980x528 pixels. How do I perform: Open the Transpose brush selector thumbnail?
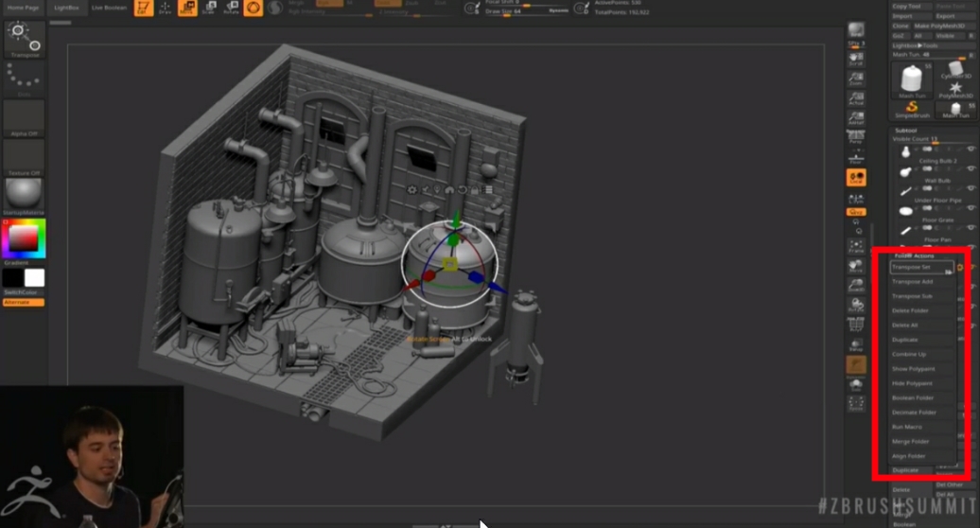pyautogui.click(x=24, y=39)
